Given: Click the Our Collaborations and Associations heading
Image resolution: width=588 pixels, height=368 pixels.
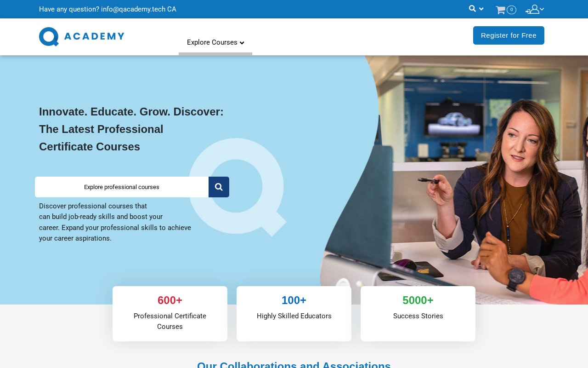Looking at the screenshot, I should pyautogui.click(x=294, y=364).
